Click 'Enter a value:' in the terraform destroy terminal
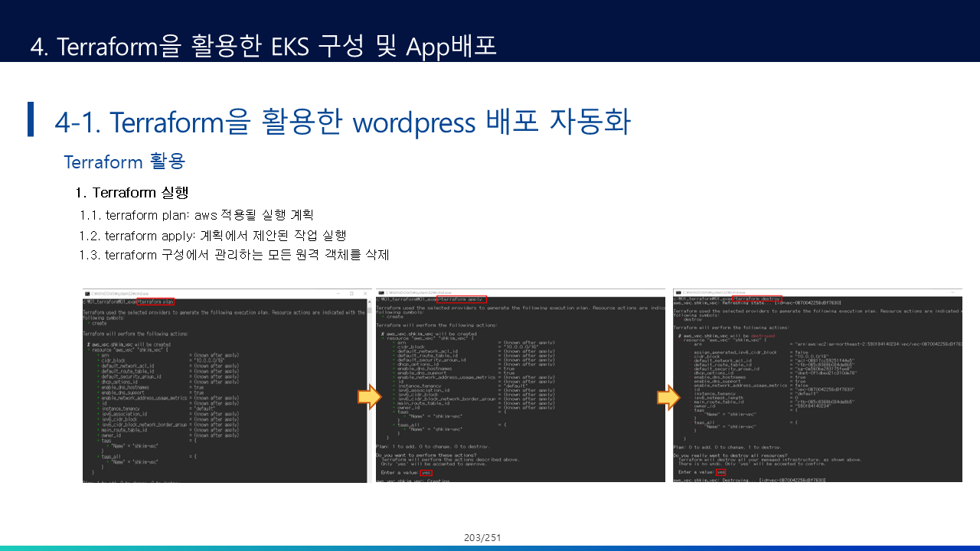980x551 pixels. coord(697,473)
